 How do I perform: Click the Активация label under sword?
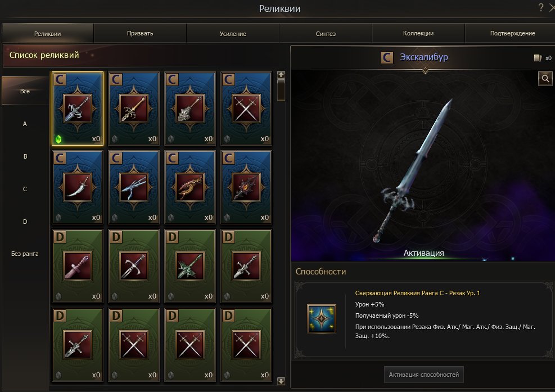point(423,253)
